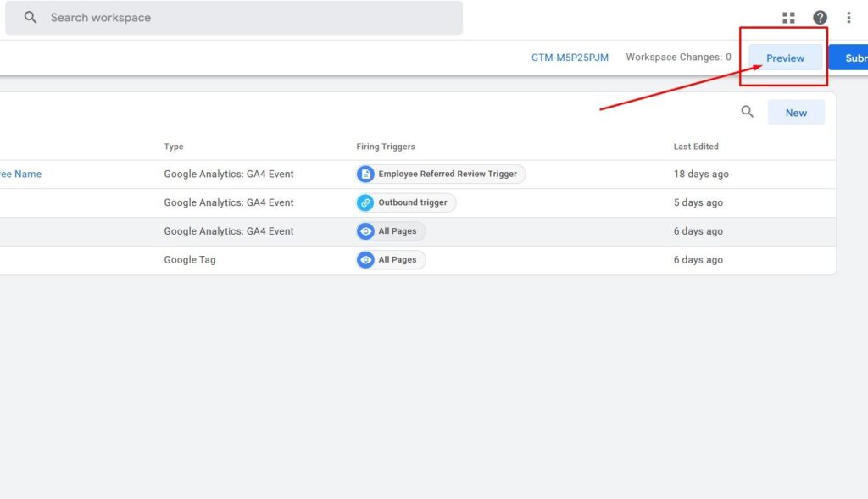Open the help question mark icon
868x499 pixels.
point(820,18)
